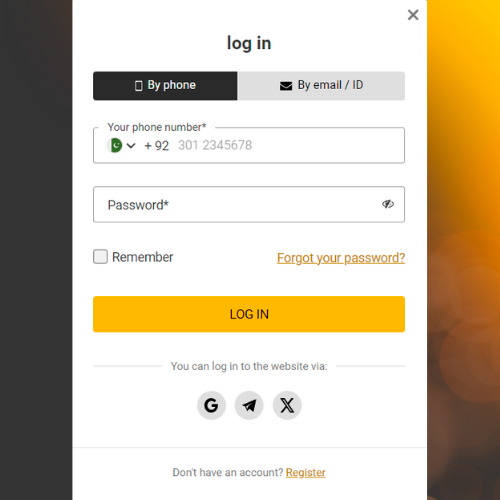The image size is (500, 500).
Task: Switch to the By email / ID tab
Action: [321, 86]
